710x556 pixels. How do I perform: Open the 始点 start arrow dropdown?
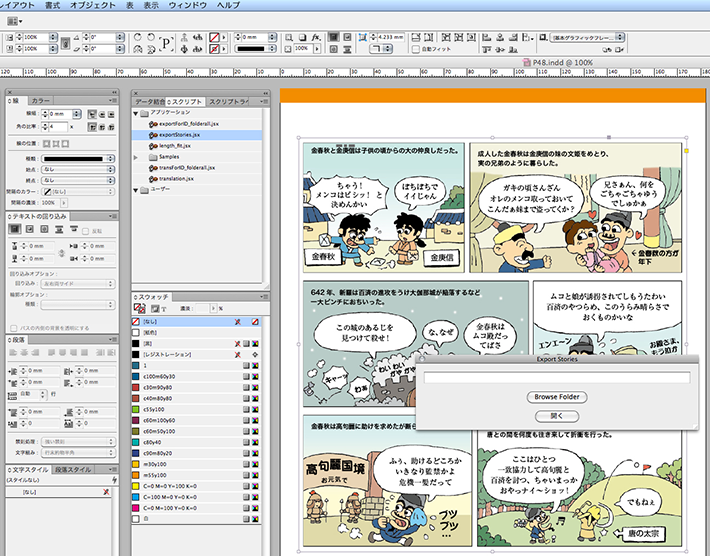[78, 169]
